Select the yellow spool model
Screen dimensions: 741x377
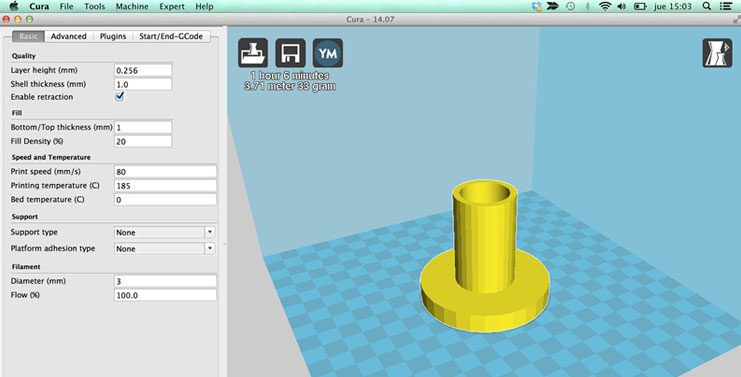tap(485, 257)
